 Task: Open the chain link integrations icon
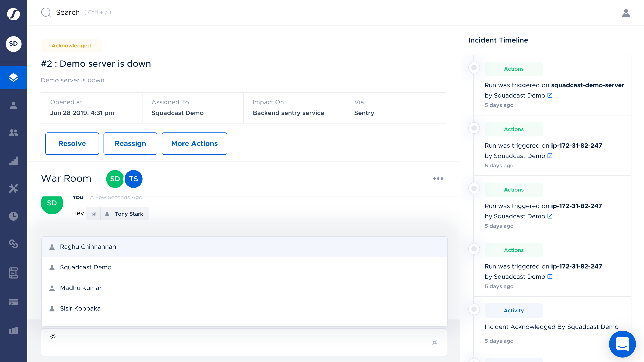(13, 244)
